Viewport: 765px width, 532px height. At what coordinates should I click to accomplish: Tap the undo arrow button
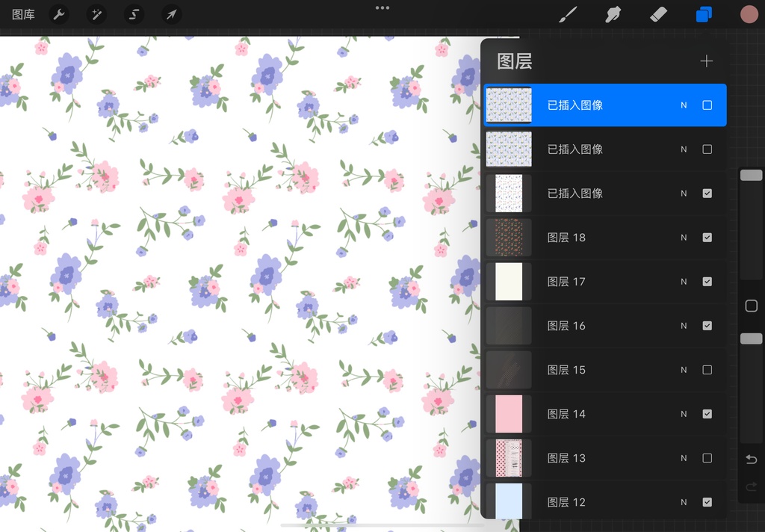pos(752,459)
